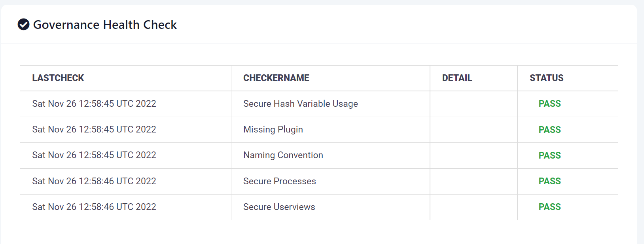
Task: Click the STATUS column header
Action: tap(546, 78)
